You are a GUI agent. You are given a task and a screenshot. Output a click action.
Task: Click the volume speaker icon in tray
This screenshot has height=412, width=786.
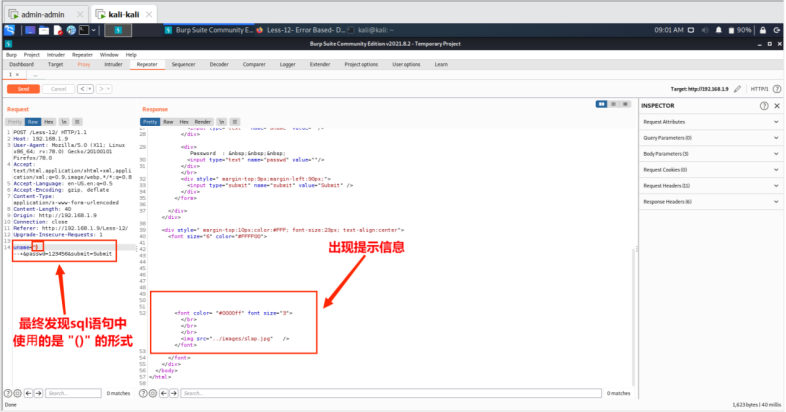(x=705, y=30)
